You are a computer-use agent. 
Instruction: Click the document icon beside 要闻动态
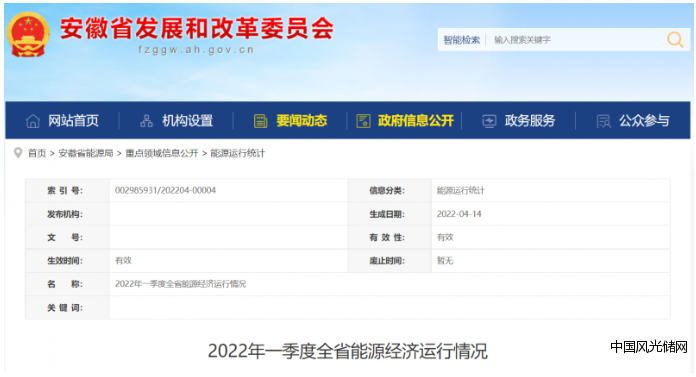point(261,121)
